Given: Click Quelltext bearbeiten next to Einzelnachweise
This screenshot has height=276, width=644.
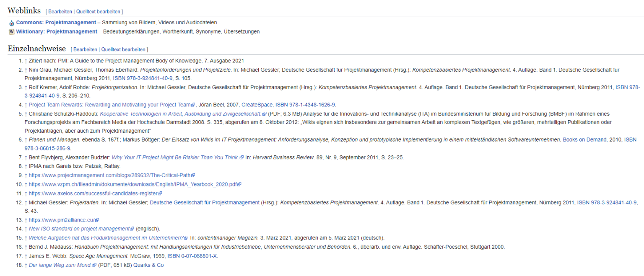Looking at the screenshot, I should 123,49.
